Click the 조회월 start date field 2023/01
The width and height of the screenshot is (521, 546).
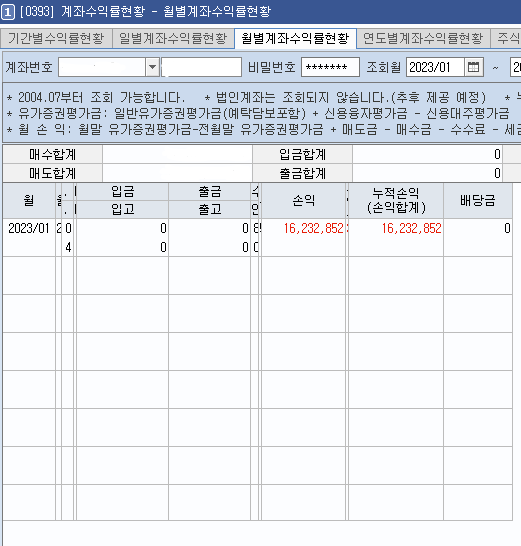435,67
